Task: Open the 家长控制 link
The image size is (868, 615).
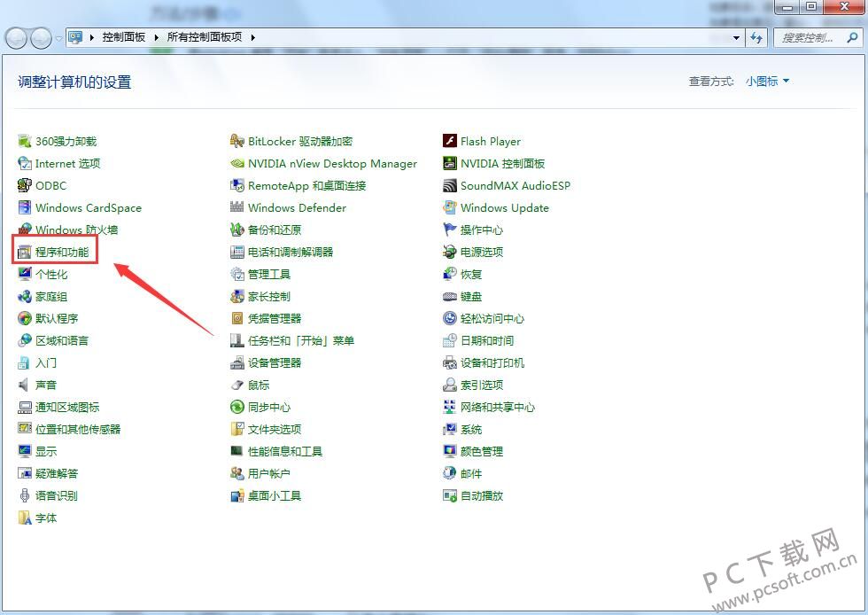Action: (x=269, y=296)
